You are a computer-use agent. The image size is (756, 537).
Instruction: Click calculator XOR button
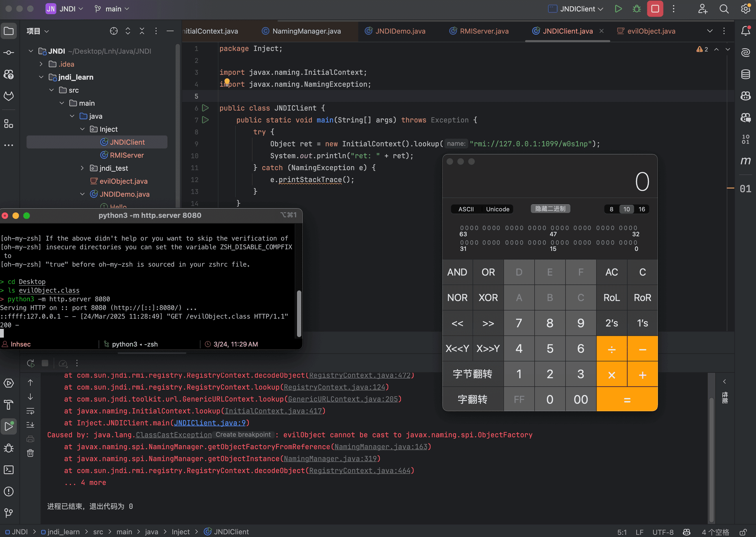[x=488, y=298]
